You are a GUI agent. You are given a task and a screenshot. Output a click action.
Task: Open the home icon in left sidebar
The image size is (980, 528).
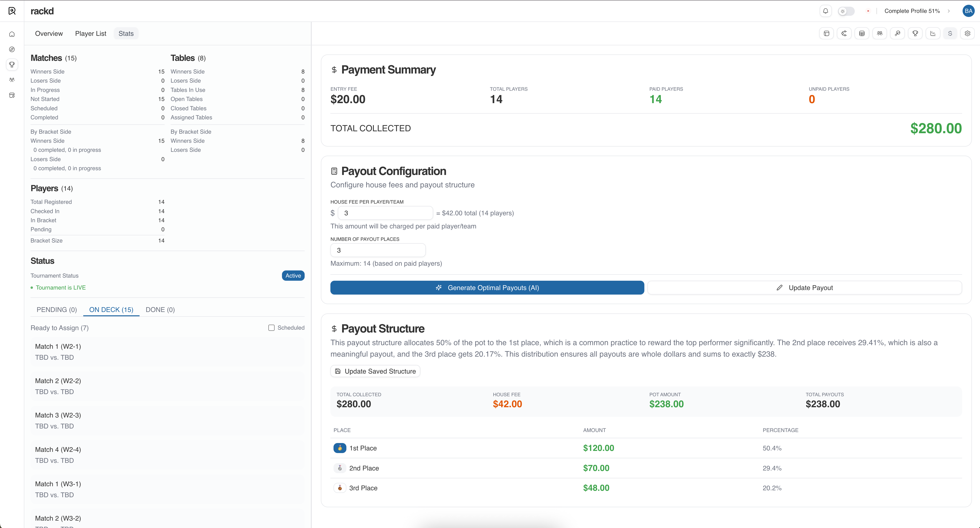pos(12,34)
